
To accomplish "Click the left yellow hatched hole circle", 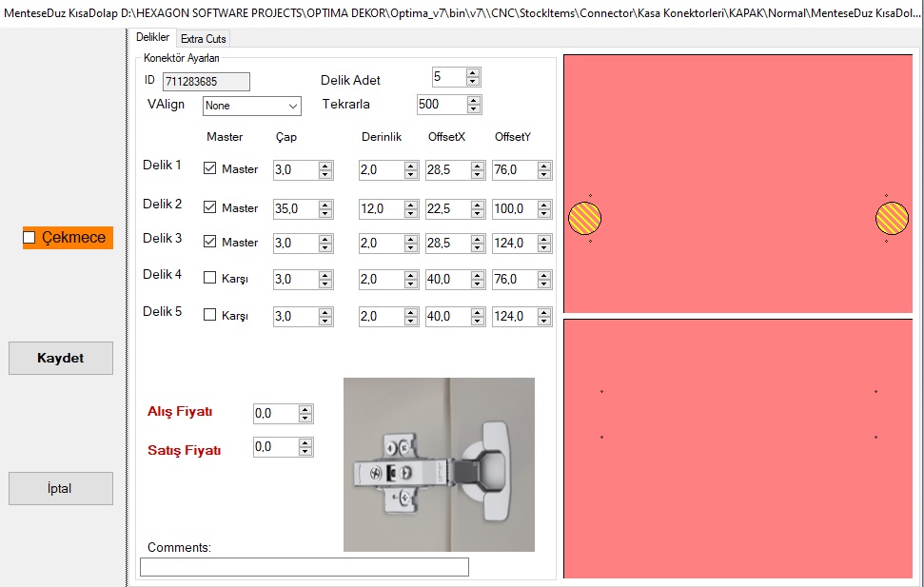I will click(x=584, y=219).
